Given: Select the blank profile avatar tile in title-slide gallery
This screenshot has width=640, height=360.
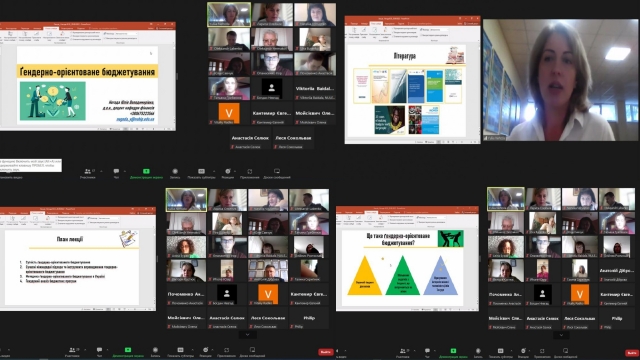Looking at the screenshot, I should (272, 89).
